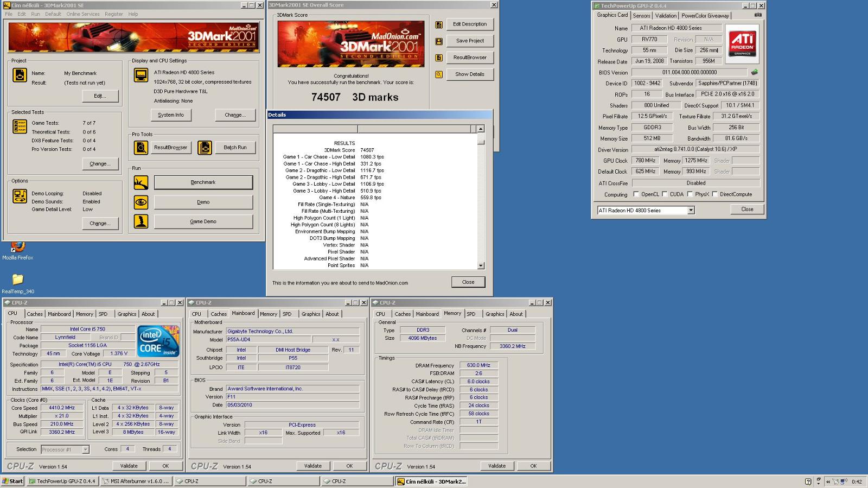
Task: Click the Game Demo button
Action: (203, 221)
